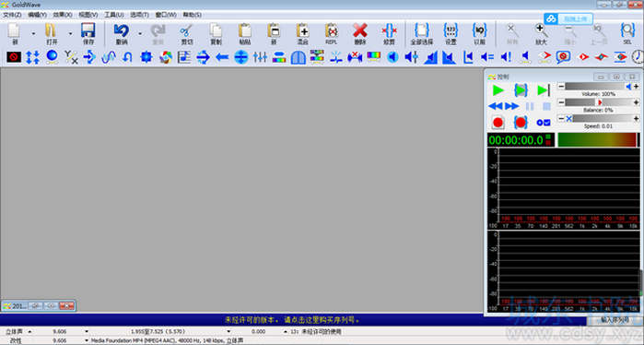Click the Enter Serial Number (输入序列号) button
Screen dimensions: 644x345
[x=615, y=319]
